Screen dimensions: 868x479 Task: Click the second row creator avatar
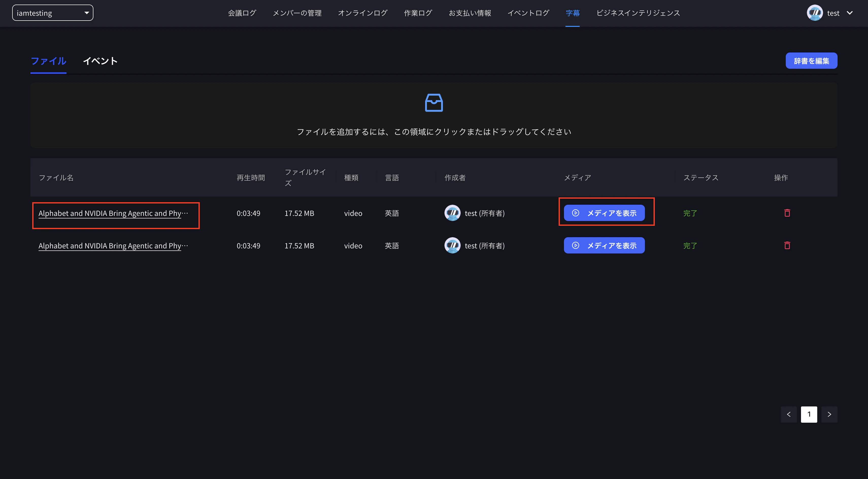point(452,246)
